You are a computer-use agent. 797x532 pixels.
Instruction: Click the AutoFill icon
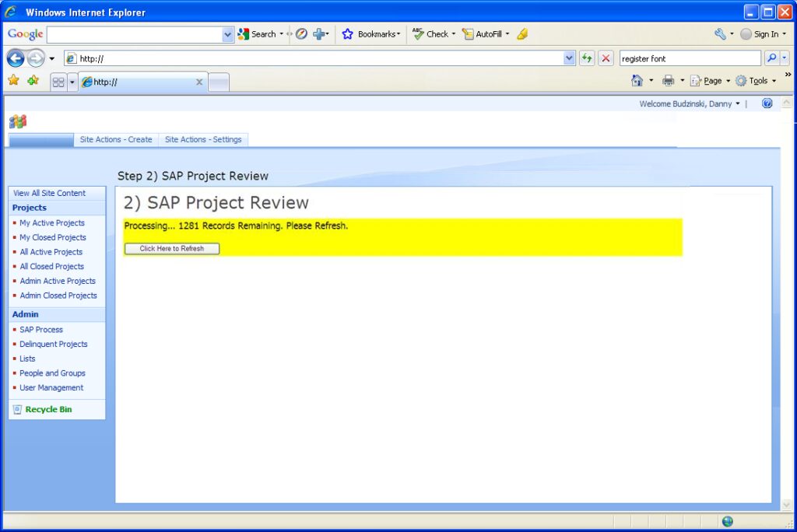[x=467, y=33]
